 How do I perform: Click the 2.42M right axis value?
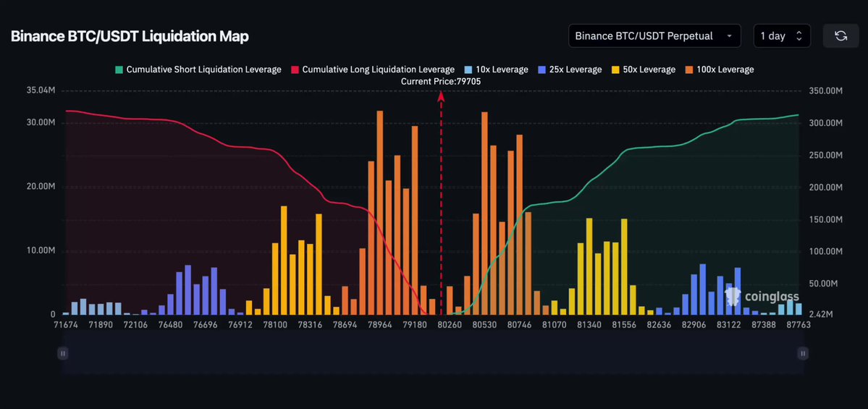pyautogui.click(x=822, y=314)
